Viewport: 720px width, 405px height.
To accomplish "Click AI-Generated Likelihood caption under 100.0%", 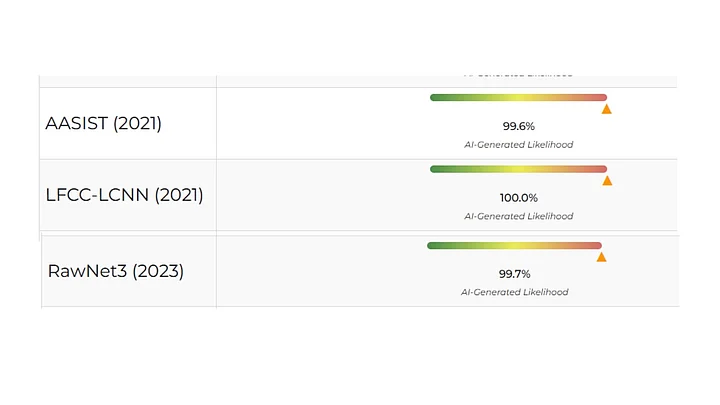I will 518,216.
